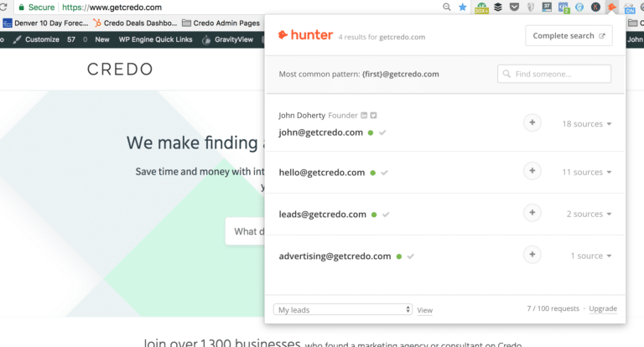The width and height of the screenshot is (644, 347).
Task: Click the comments count 0 in the admin bar
Action: 85,39
